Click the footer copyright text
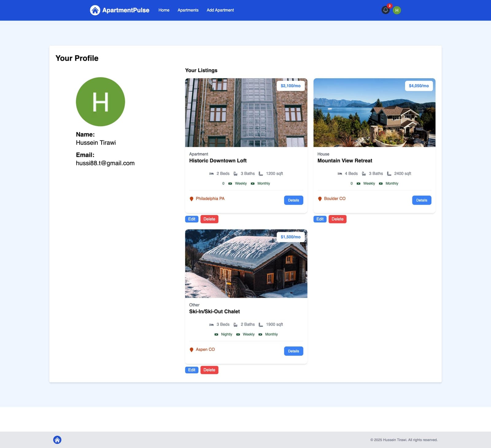This screenshot has height=448, width=491. tap(404, 440)
